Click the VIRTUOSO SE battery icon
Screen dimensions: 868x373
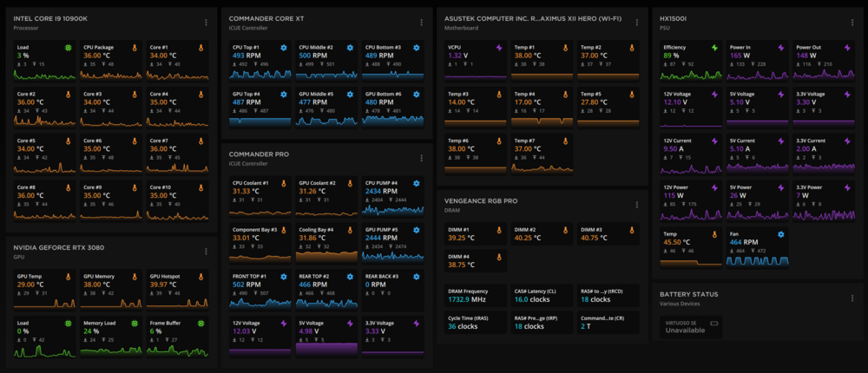click(x=714, y=323)
